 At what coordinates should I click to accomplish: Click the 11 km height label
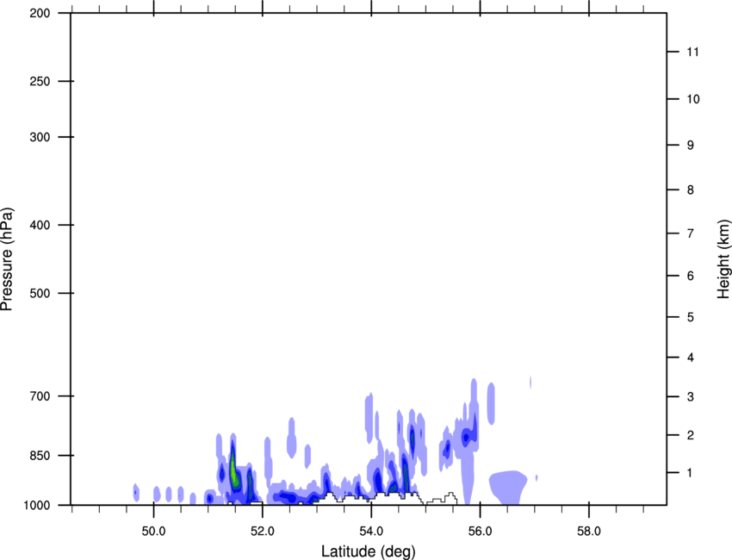[x=692, y=52]
